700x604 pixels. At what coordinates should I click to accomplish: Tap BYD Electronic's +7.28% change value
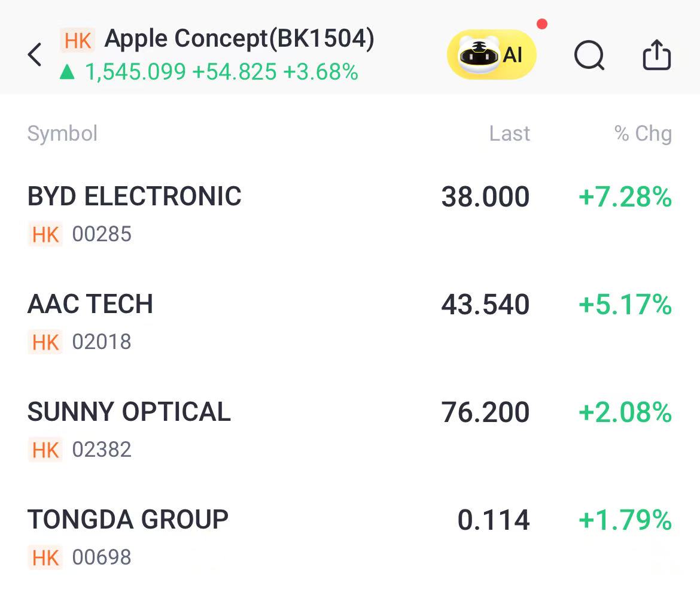click(x=625, y=198)
